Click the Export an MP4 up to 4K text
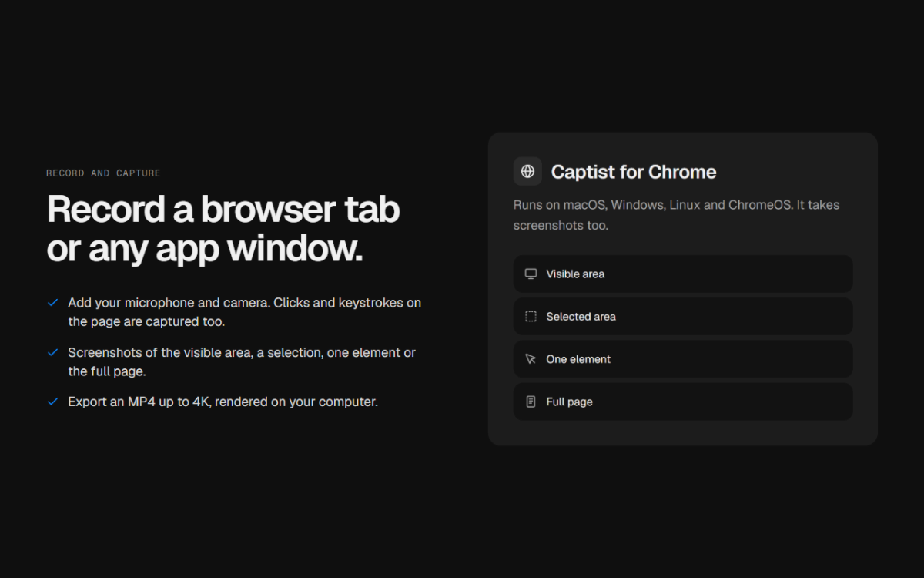Screen dimensions: 924x578 pos(223,402)
